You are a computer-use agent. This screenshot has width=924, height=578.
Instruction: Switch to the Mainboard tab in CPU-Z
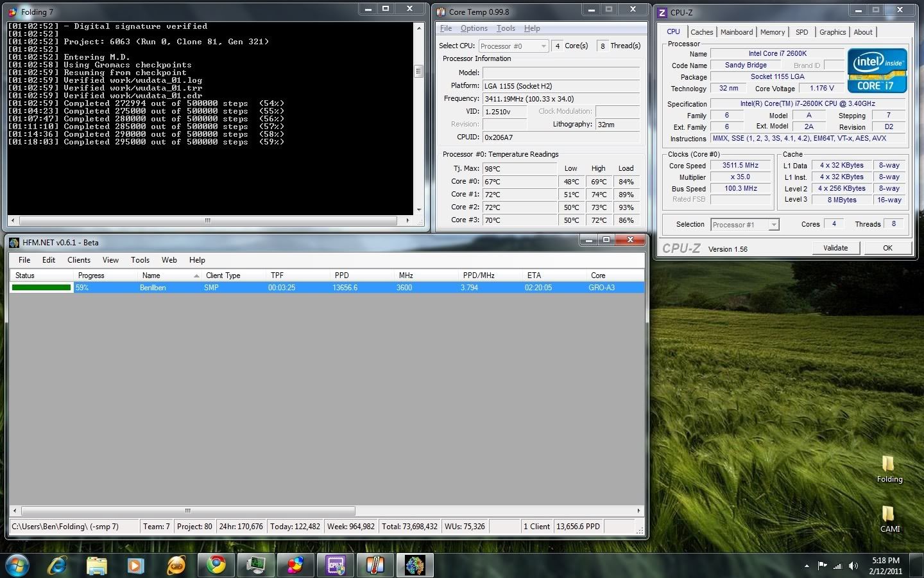[x=737, y=32]
